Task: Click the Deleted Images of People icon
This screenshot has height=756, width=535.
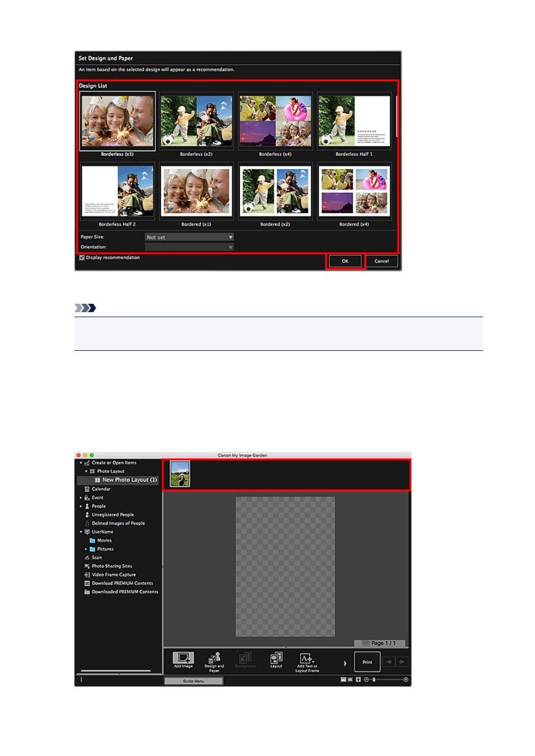Action: 87,523
